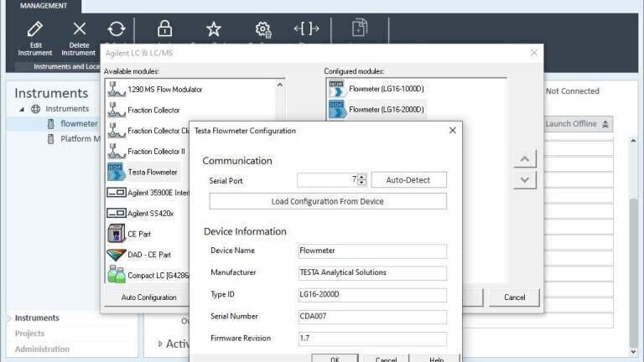The height and width of the screenshot is (362, 644).
Task: Switch to Projects navigation section
Action: [29, 334]
